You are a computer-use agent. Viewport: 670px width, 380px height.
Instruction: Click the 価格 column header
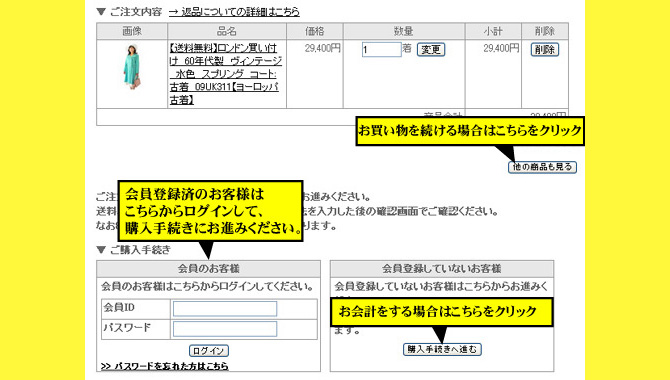pos(315,31)
